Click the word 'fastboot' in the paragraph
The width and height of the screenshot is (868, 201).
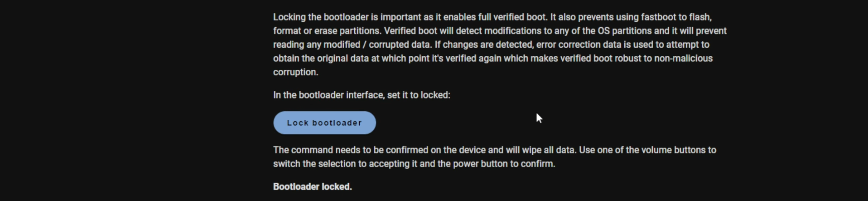click(x=660, y=17)
